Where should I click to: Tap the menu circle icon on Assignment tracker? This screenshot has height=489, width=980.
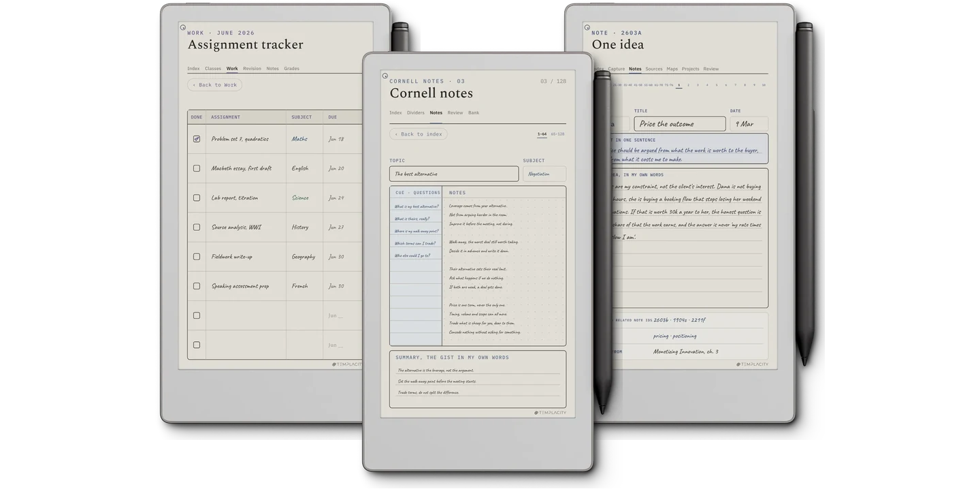pos(183,28)
